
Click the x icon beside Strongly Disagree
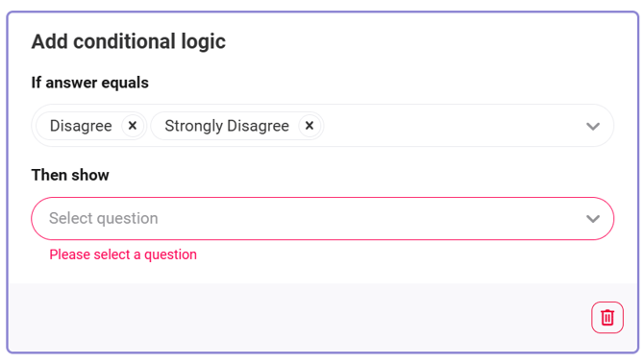point(310,126)
